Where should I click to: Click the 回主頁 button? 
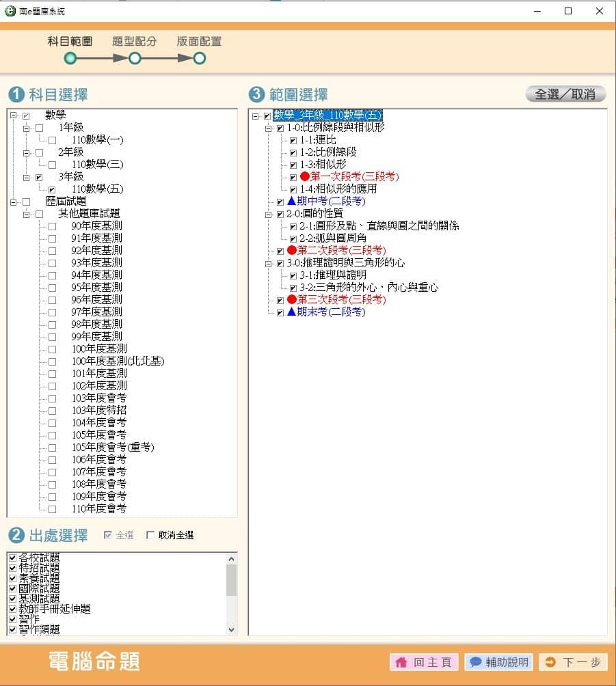[424, 662]
